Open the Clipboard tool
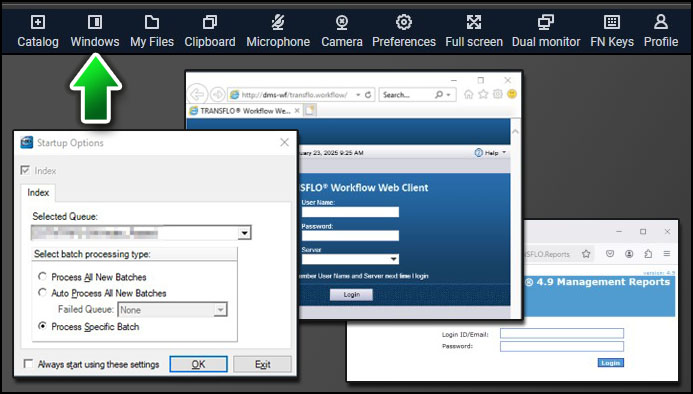 pos(209,31)
